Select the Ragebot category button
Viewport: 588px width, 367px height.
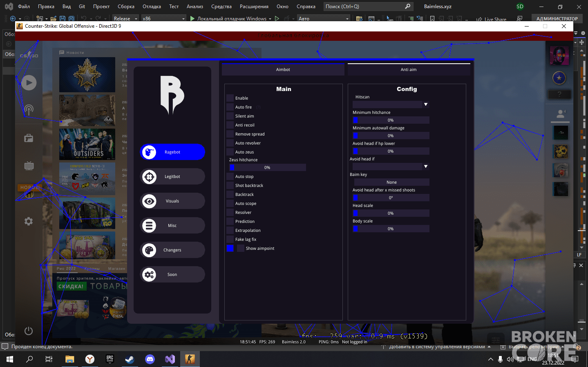click(x=172, y=152)
